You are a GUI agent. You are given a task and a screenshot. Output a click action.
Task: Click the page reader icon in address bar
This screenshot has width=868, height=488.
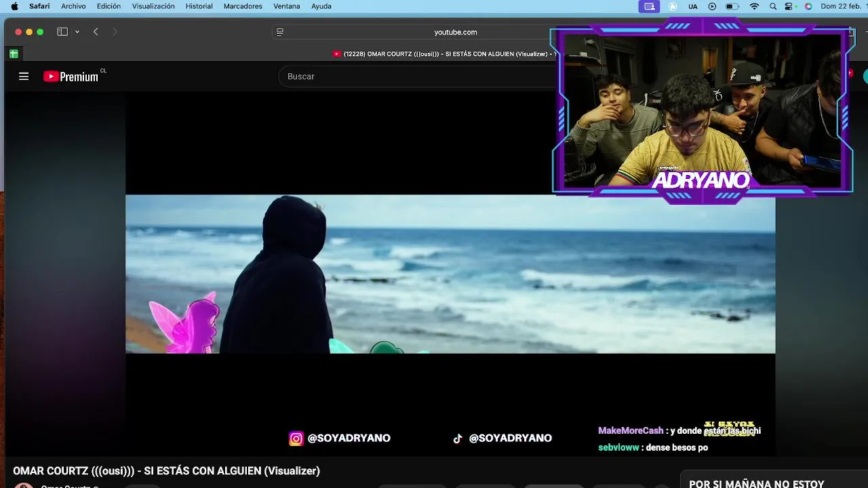click(x=279, y=32)
